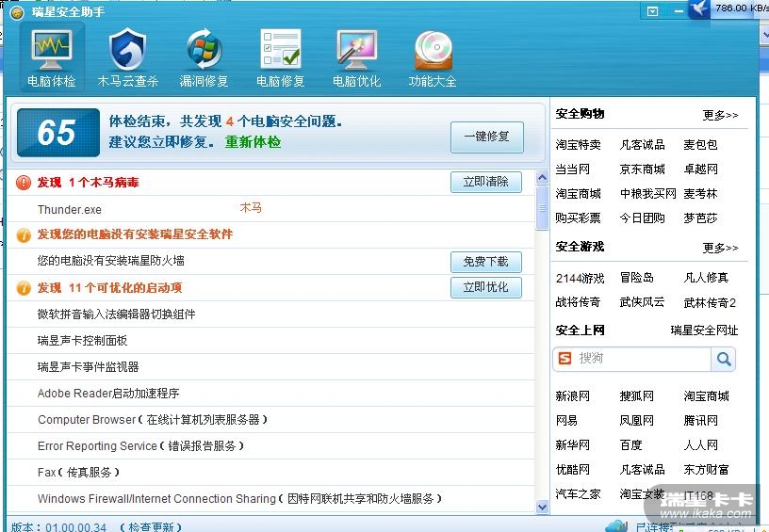Open 京东商城 link

[x=642, y=169]
